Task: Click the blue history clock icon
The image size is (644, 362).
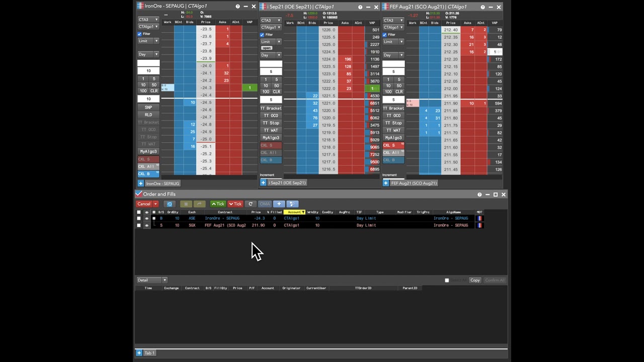Action: click(x=170, y=204)
